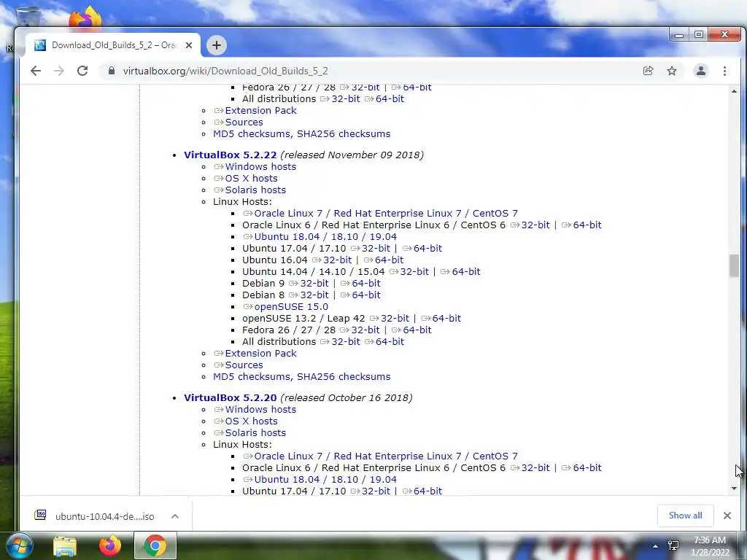The width and height of the screenshot is (747, 560).
Task: Open the VirtualBox 5.2.22 heading link
Action: pos(230,155)
